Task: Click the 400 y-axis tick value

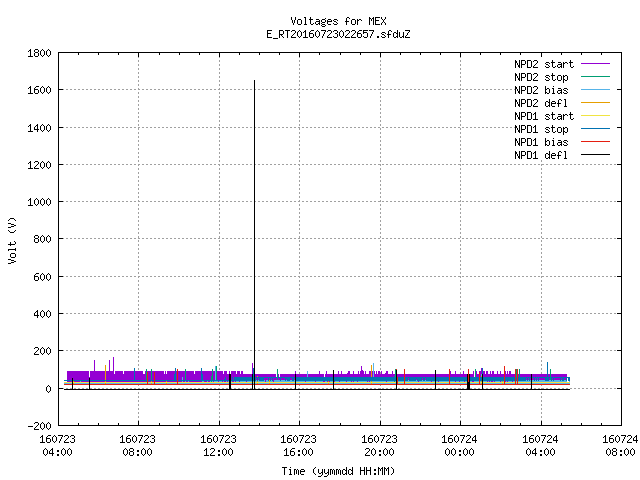Action: (42, 314)
